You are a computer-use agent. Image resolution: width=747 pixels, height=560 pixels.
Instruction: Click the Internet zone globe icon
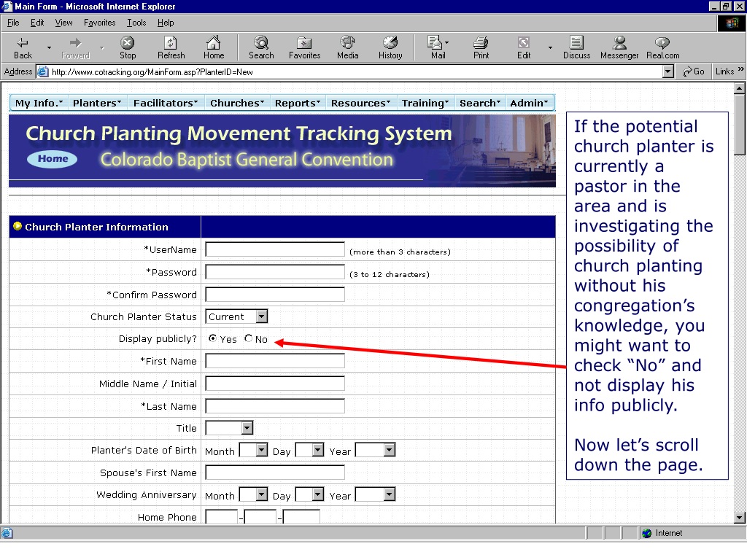646,533
